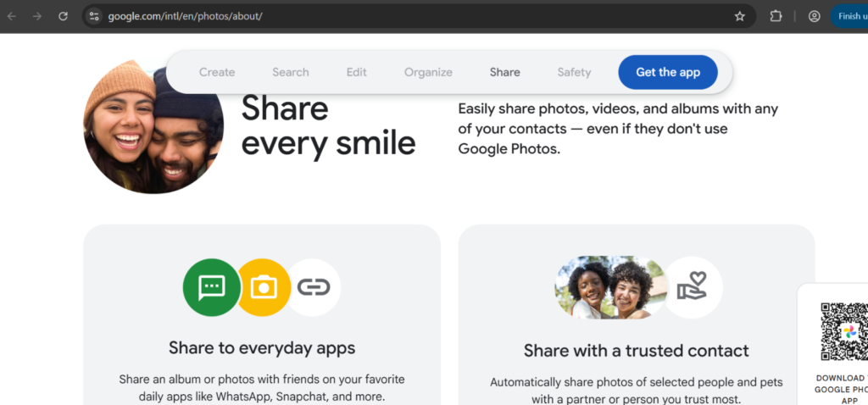Click the heart in hand icon
Image resolution: width=868 pixels, height=405 pixels.
click(693, 287)
